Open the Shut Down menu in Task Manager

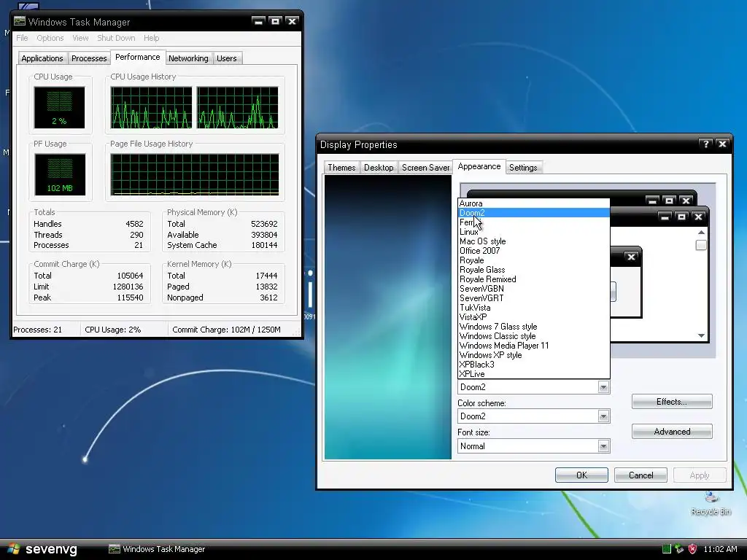pos(116,38)
